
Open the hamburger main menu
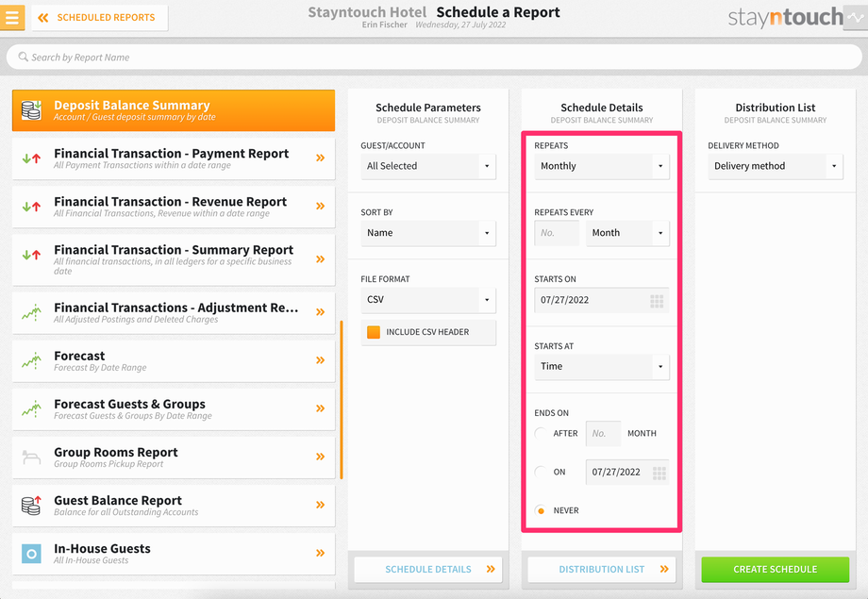click(x=11, y=17)
